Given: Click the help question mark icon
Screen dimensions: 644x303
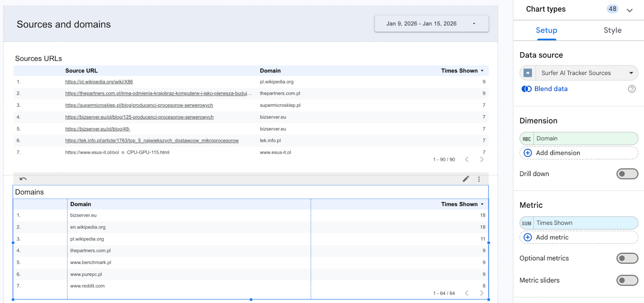Looking at the screenshot, I should 632,89.
